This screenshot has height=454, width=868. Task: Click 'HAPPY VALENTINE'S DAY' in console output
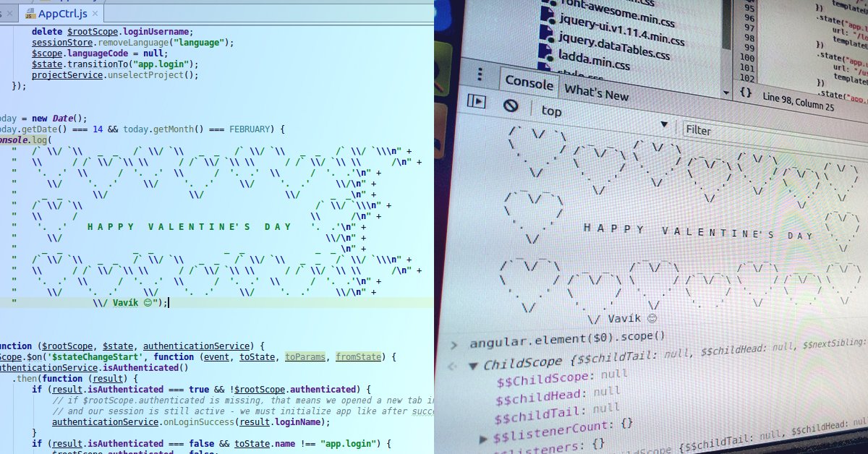pos(698,231)
